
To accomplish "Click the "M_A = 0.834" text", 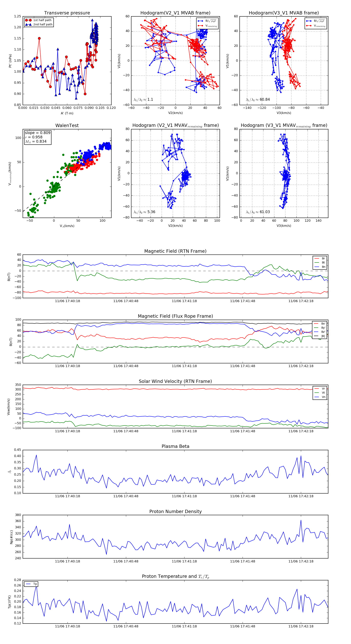I will coord(36,141).
